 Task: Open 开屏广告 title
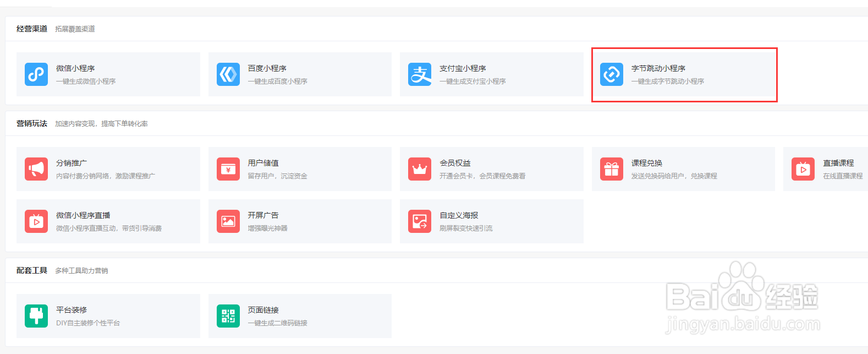(263, 215)
